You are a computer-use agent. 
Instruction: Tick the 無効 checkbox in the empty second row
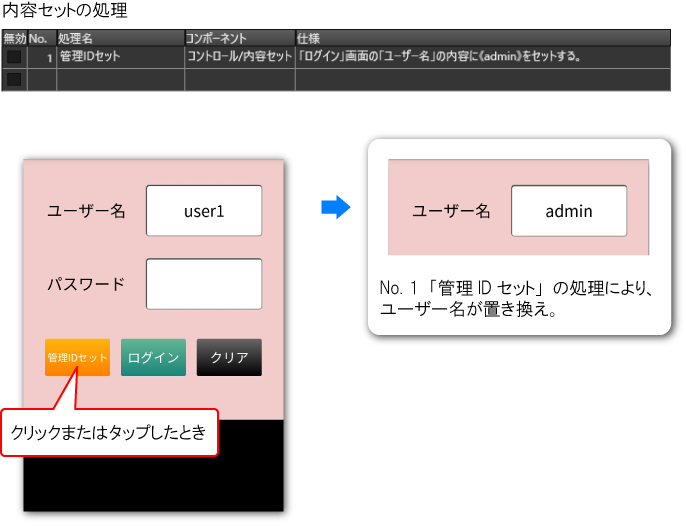14,80
